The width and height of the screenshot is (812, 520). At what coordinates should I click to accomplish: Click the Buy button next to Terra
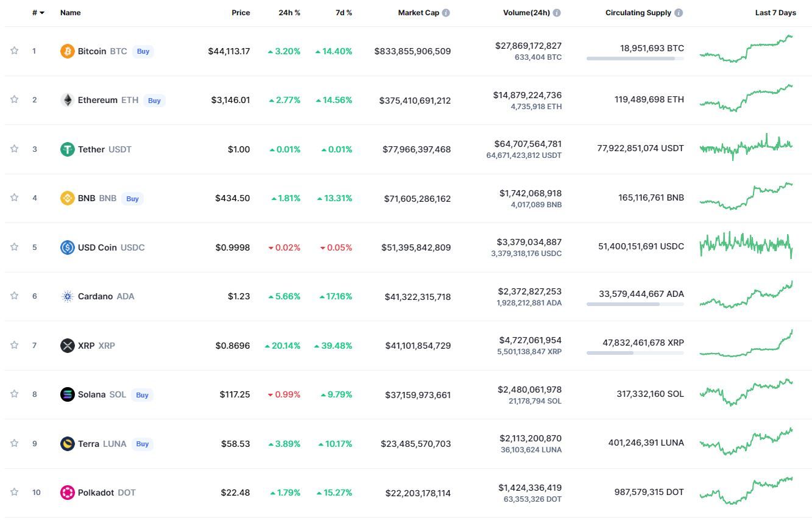tap(143, 444)
